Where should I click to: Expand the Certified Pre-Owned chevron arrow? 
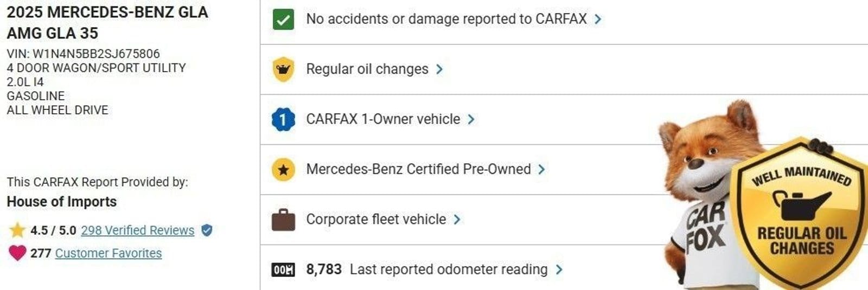point(541,170)
